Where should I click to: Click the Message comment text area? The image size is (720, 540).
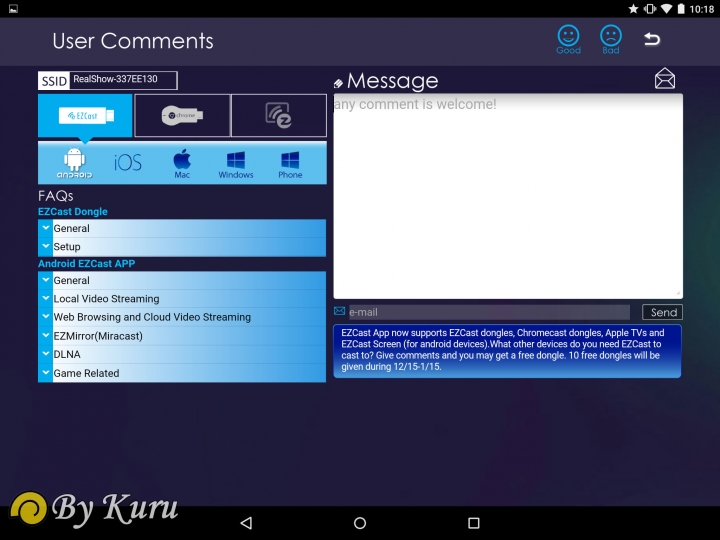[x=508, y=196]
